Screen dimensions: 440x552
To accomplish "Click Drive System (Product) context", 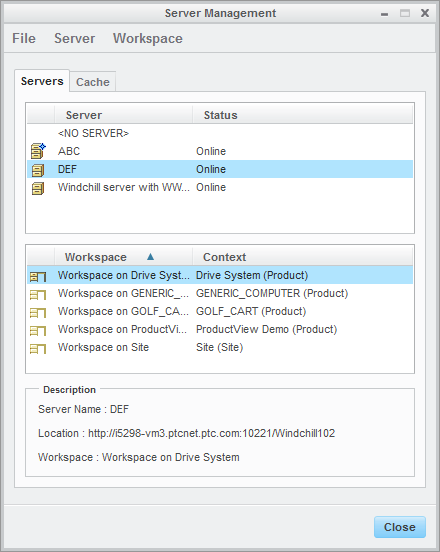I will [x=252, y=275].
